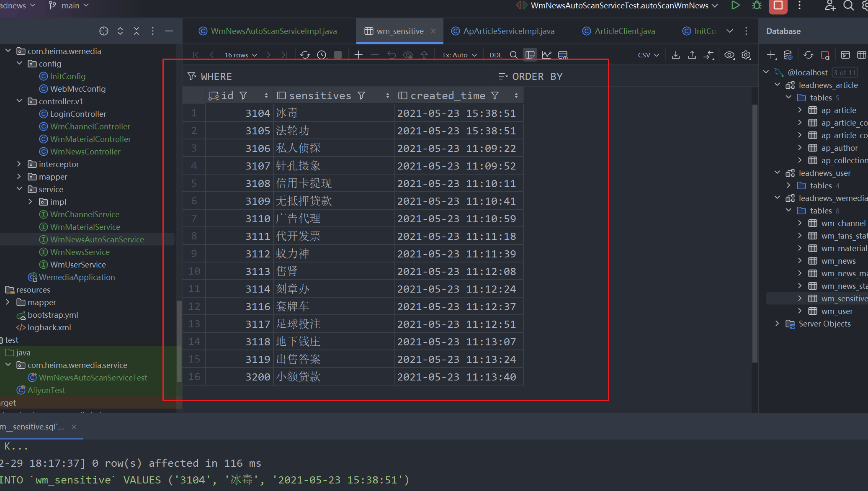Click the DDL button
Screen dimensions: 868x491
coord(496,55)
